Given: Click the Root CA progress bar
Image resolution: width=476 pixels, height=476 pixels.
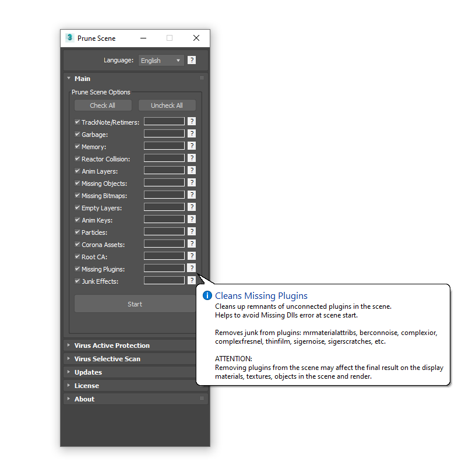Looking at the screenshot, I should coord(164,256).
